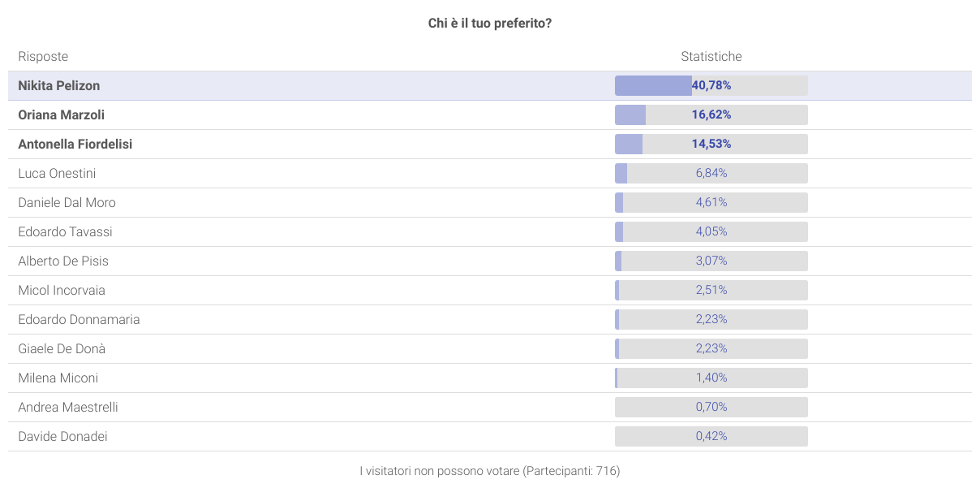Click the Oriana Marzoli response name
The width and height of the screenshot is (980, 488).
[x=62, y=114]
